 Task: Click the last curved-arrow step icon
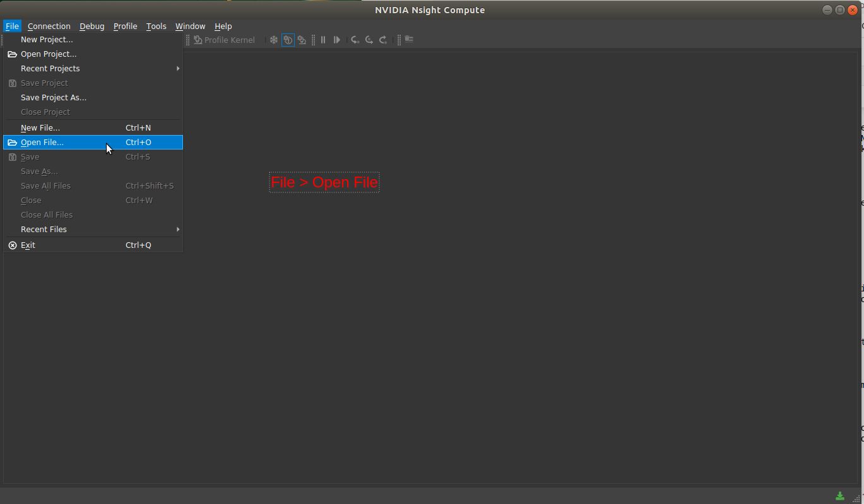pos(383,40)
